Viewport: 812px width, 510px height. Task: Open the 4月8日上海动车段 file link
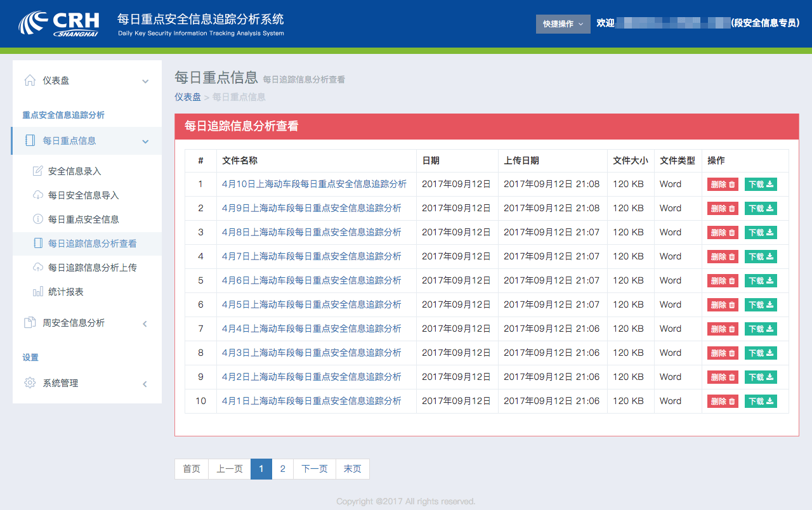(311, 232)
